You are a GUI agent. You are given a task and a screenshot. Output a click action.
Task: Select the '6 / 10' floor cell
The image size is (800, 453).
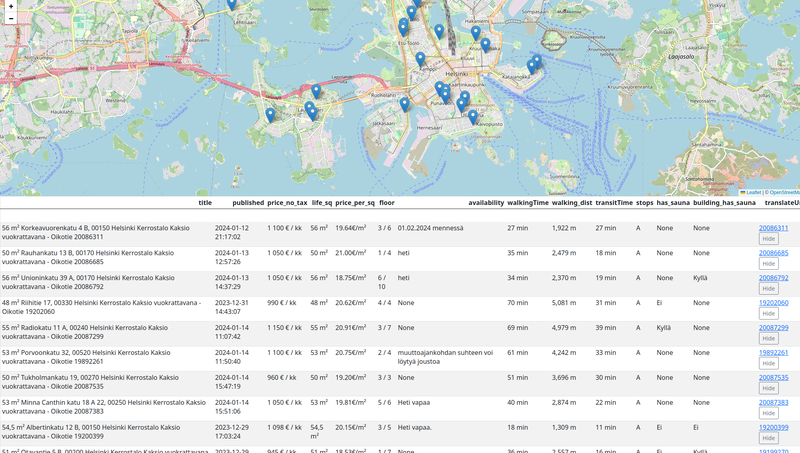point(382,282)
